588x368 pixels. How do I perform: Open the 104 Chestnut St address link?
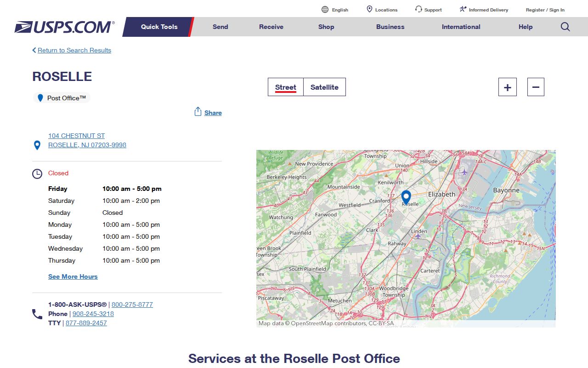coord(87,140)
